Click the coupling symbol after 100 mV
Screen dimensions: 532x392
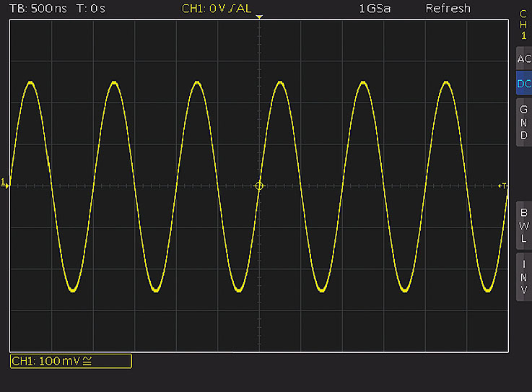86,361
